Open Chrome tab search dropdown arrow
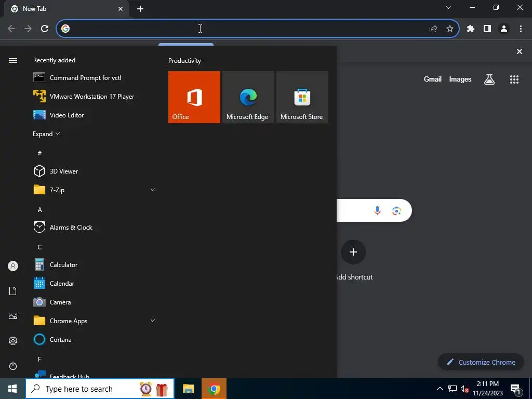The width and height of the screenshot is (532, 399). tap(448, 7)
